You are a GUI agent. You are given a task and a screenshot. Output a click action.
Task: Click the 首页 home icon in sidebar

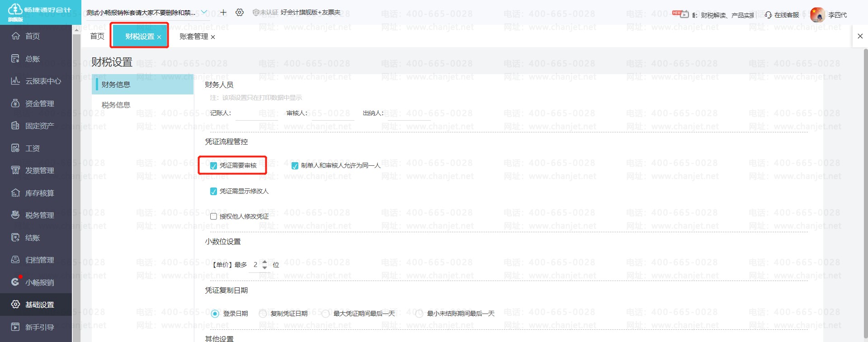pos(15,36)
